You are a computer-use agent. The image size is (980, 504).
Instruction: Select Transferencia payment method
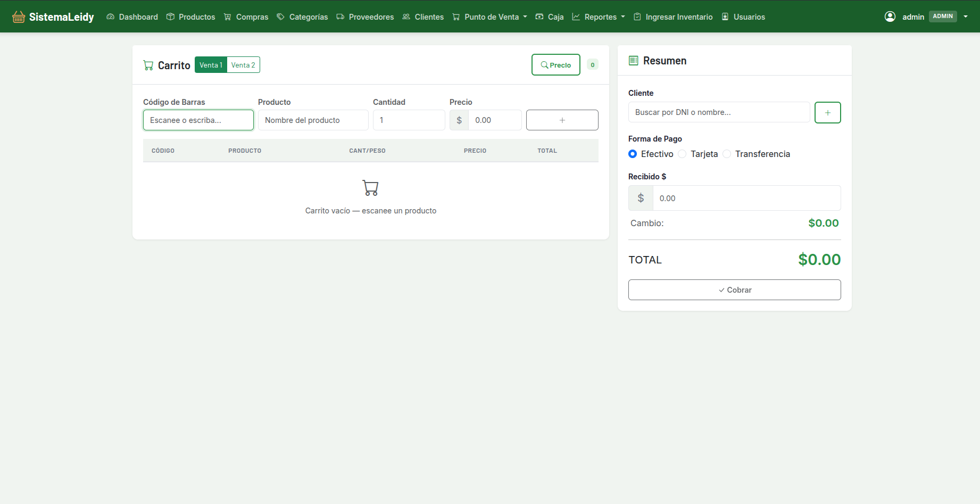click(x=727, y=154)
